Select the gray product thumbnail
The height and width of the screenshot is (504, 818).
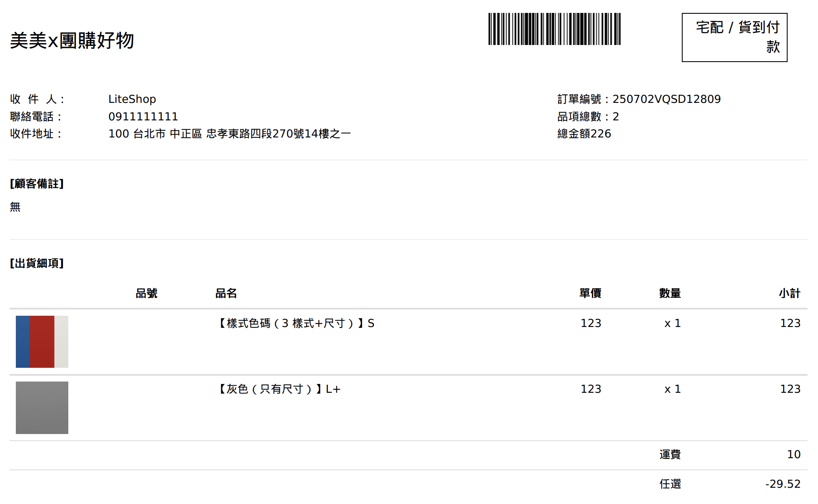pos(42,408)
